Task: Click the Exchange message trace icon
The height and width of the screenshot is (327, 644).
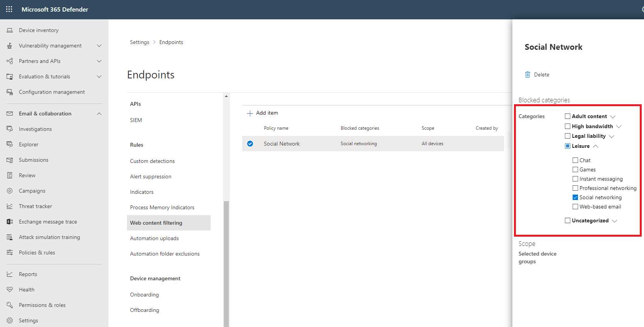Action: pos(10,222)
